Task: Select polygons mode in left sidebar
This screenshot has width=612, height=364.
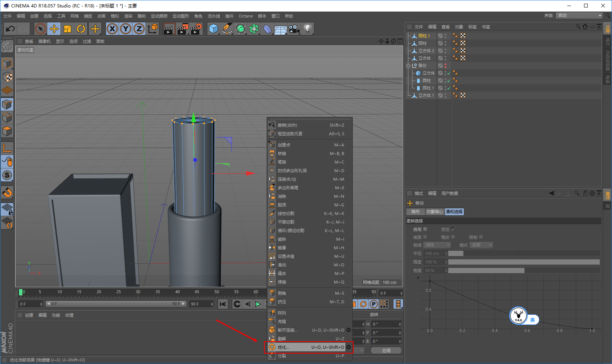Action: (7, 132)
